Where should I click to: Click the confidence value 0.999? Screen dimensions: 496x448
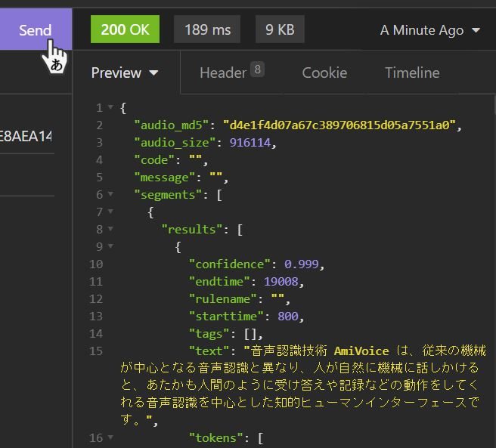tap(302, 264)
